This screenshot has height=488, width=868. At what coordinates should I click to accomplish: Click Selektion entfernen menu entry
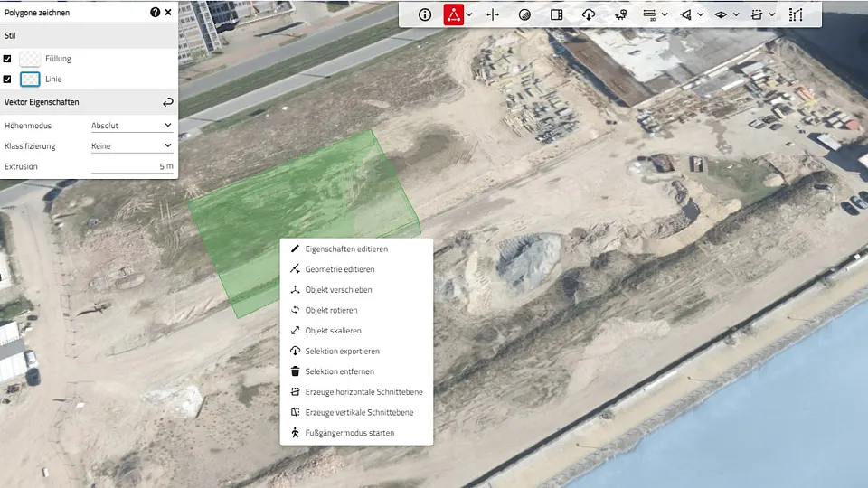tap(339, 371)
